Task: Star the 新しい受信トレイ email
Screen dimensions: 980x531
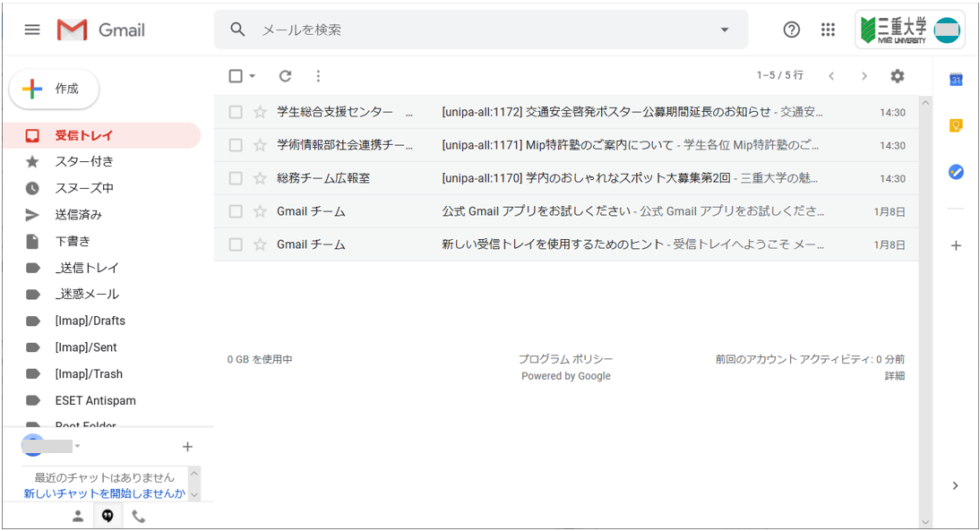Action: [x=260, y=244]
